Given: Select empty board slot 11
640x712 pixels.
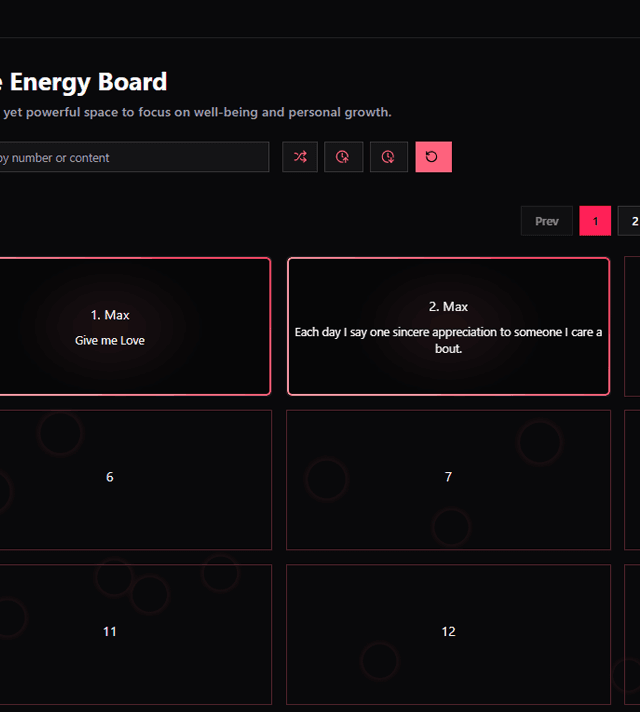Looking at the screenshot, I should click(135, 634).
